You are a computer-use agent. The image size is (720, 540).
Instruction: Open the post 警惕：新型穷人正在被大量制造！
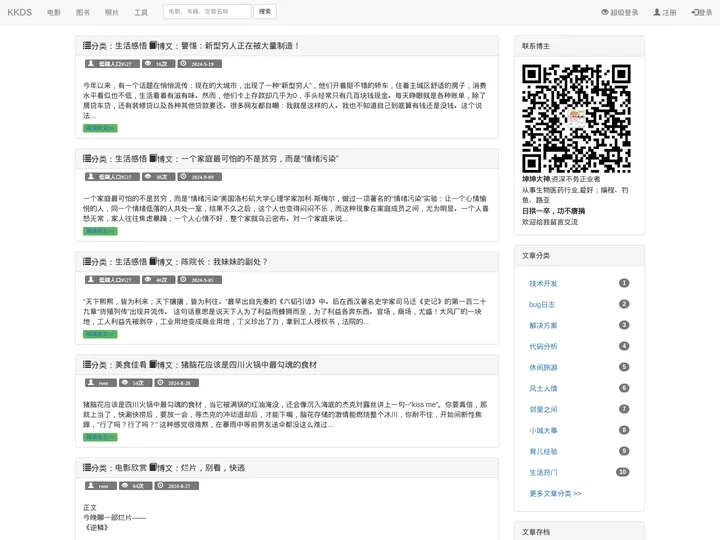(241, 46)
